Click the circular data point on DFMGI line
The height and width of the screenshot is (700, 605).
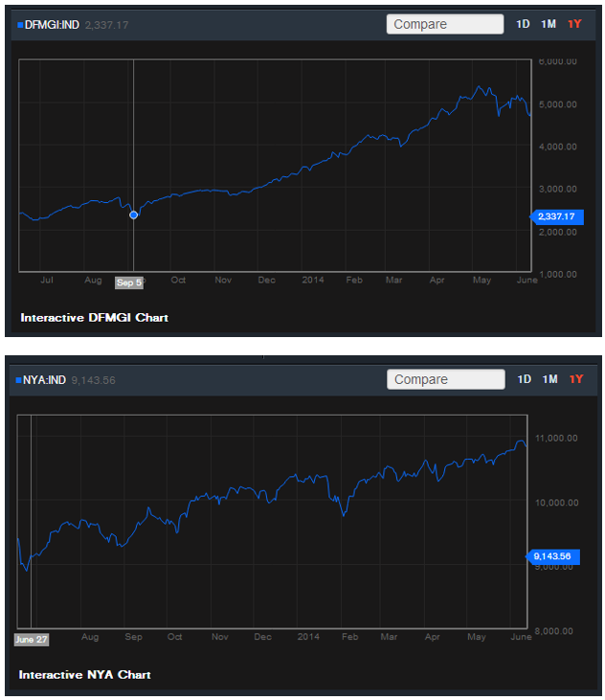[x=133, y=215]
